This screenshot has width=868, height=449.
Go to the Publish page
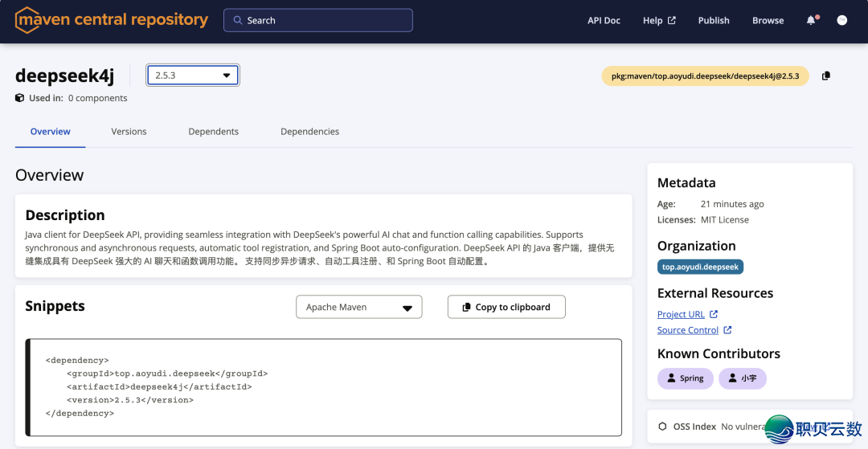coord(714,20)
